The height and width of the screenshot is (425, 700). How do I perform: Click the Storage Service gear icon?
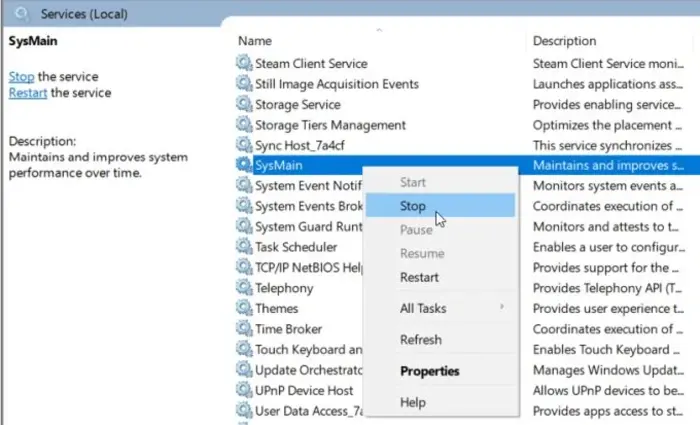[244, 104]
